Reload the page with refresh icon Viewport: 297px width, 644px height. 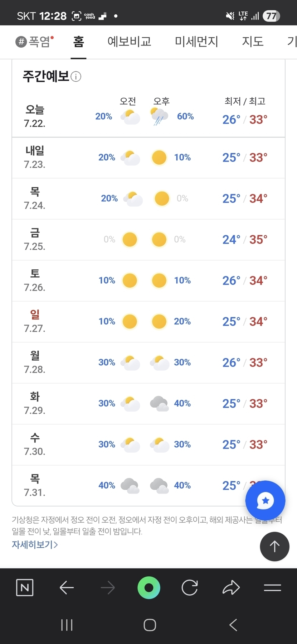tap(190, 587)
